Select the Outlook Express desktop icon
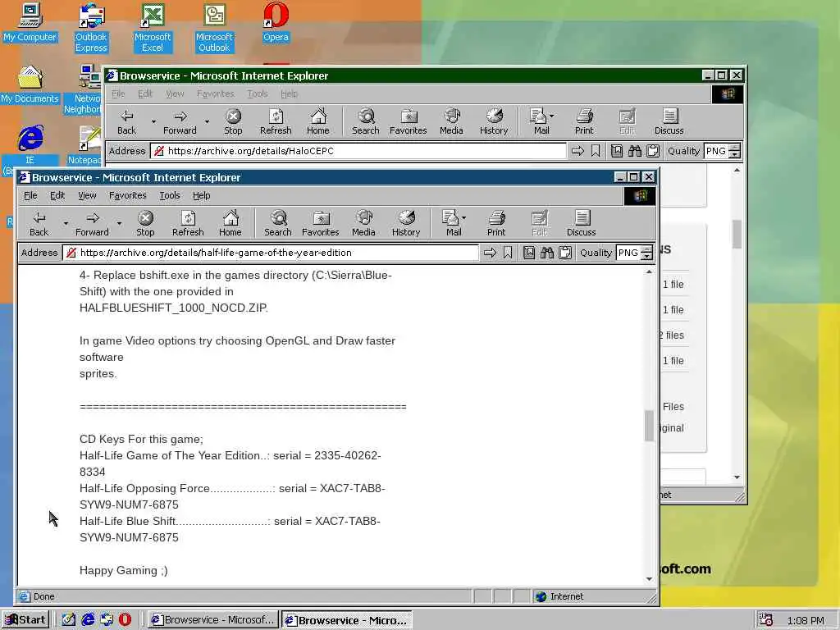 [91, 28]
